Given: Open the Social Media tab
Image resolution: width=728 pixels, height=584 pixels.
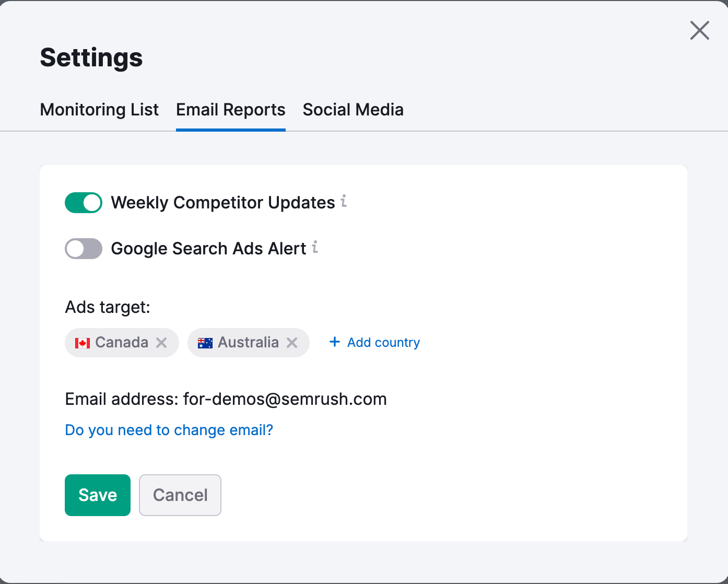Looking at the screenshot, I should [x=353, y=110].
